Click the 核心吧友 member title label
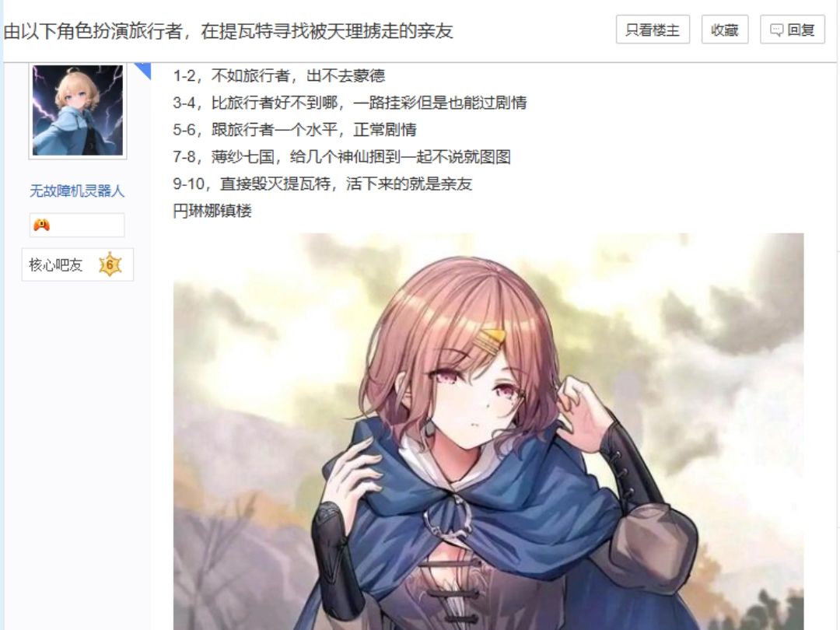Viewport: 840px width, 630px height. tap(56, 264)
